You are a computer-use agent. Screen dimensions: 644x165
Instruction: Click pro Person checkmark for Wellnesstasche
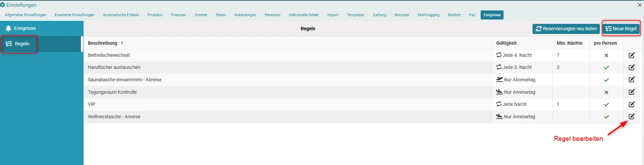606,117
